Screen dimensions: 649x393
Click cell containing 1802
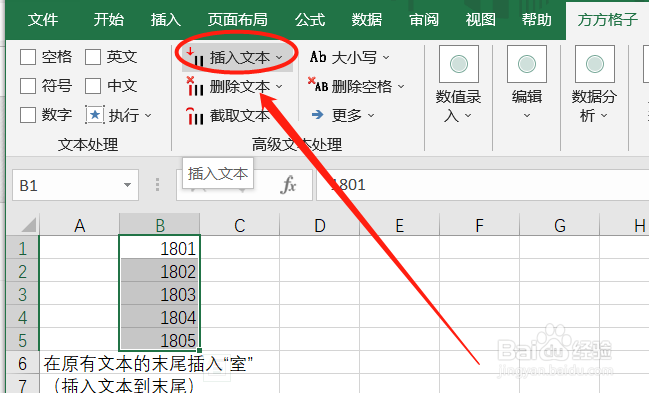(x=160, y=271)
